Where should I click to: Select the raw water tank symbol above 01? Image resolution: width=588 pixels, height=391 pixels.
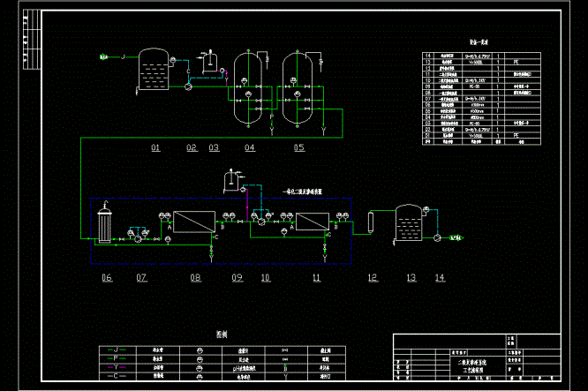154,70
